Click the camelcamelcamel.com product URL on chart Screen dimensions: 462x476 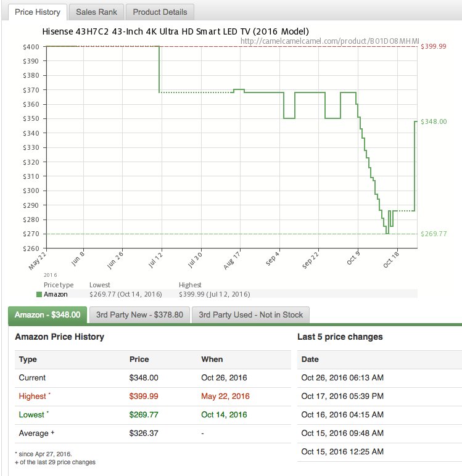tap(329, 41)
